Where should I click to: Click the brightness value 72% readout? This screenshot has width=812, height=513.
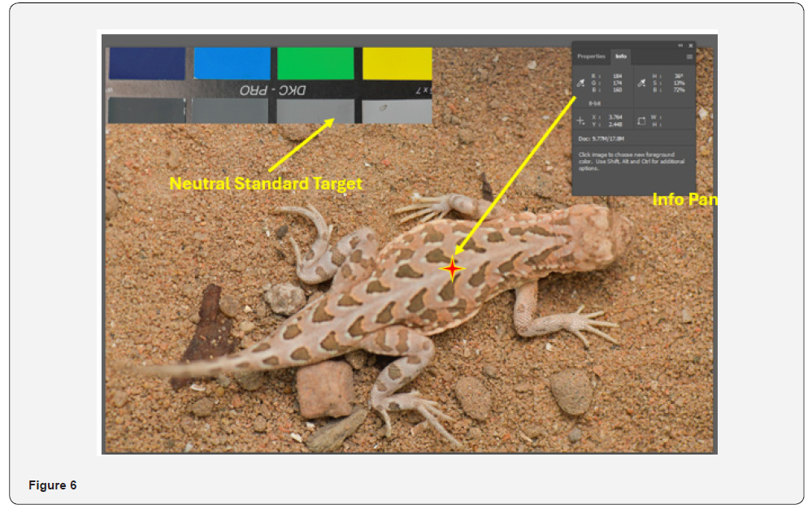pyautogui.click(x=679, y=89)
